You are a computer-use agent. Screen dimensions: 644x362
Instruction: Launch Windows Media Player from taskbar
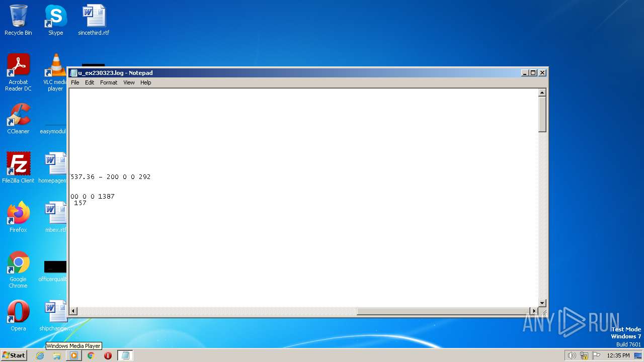(74, 355)
